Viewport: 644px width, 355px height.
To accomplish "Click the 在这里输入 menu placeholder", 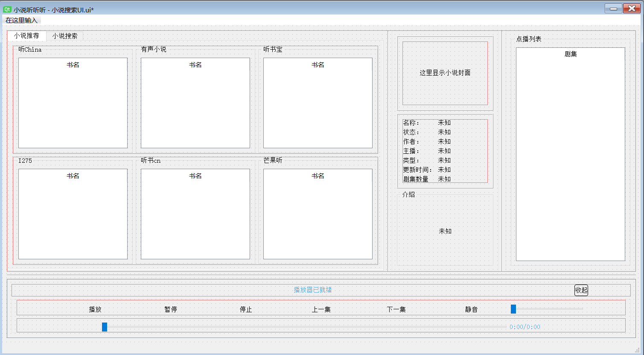I will pyautogui.click(x=22, y=20).
